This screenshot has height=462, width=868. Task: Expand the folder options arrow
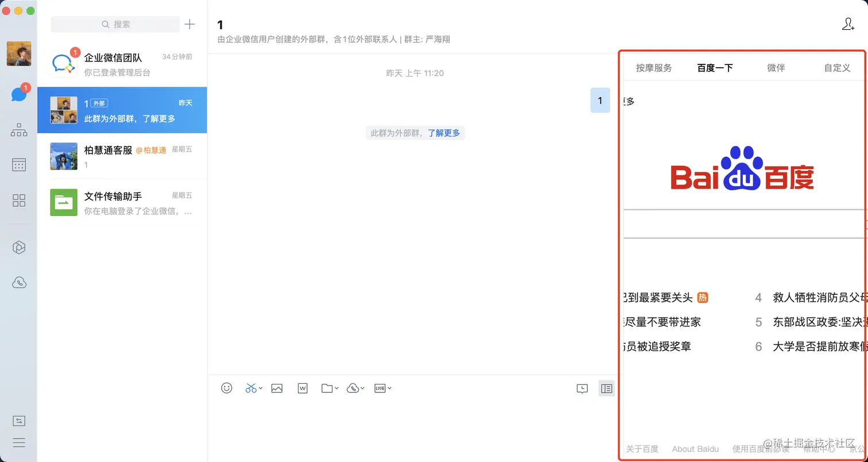pyautogui.click(x=336, y=388)
